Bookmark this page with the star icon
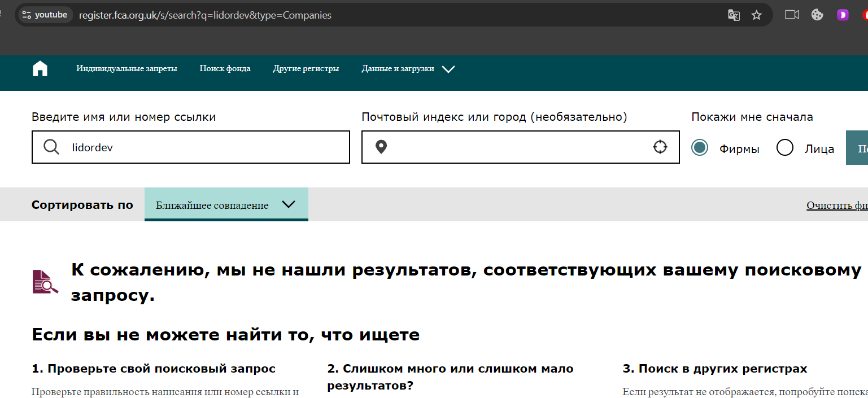868x398 pixels. pos(757,15)
